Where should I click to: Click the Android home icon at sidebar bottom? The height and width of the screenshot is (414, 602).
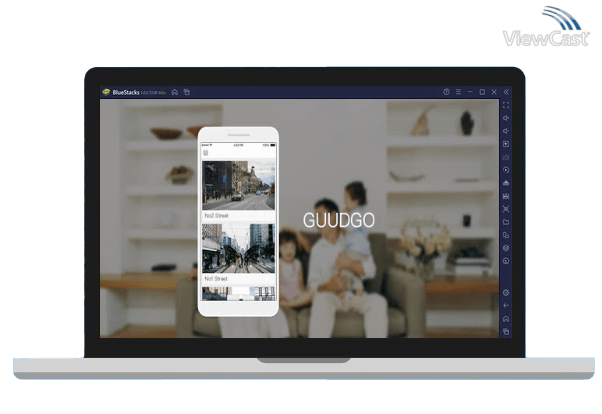coord(506,318)
